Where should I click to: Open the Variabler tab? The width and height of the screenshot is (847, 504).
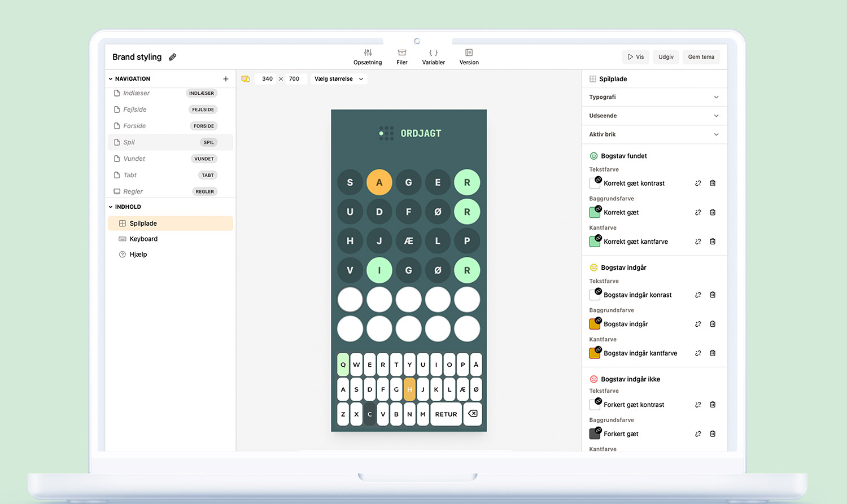(x=434, y=57)
